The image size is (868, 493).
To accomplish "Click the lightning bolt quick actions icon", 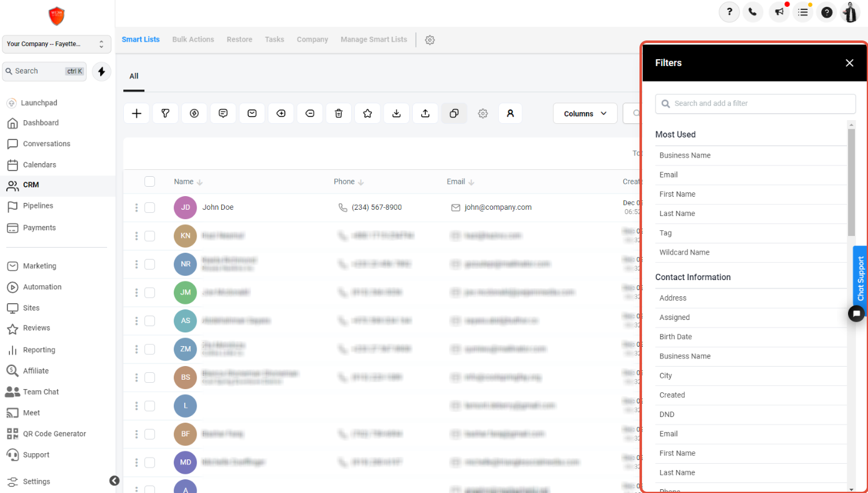I will [x=101, y=72].
